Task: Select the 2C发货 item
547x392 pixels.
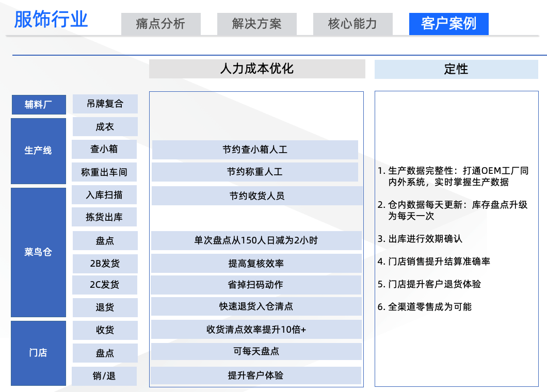Action: point(105,285)
